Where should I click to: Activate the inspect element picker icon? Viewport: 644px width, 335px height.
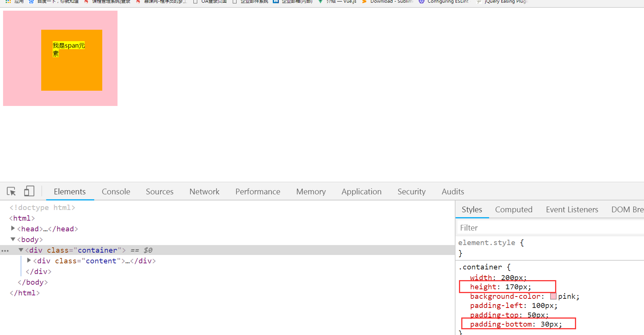[x=11, y=191]
